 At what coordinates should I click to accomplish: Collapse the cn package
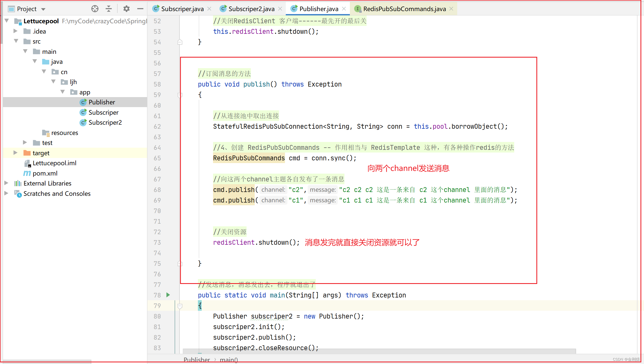[44, 72]
